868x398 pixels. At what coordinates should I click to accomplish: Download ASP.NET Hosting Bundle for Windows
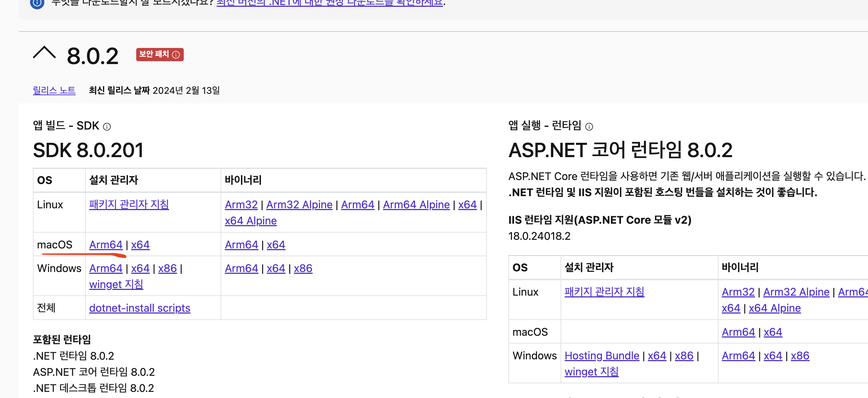(x=602, y=356)
